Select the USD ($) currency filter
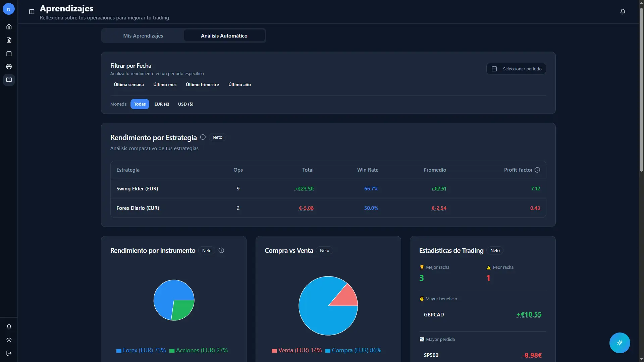This screenshot has height=362, width=644. [185, 104]
